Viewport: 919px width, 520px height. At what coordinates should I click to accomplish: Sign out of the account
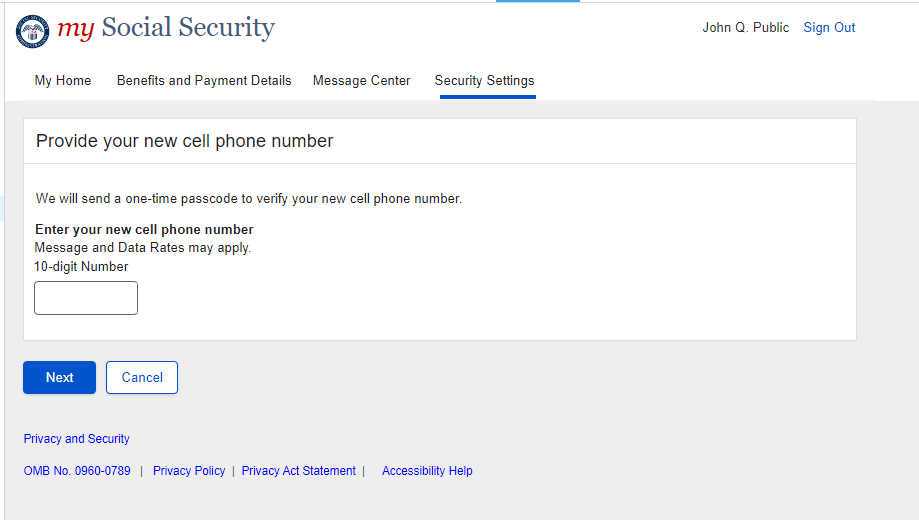[829, 28]
